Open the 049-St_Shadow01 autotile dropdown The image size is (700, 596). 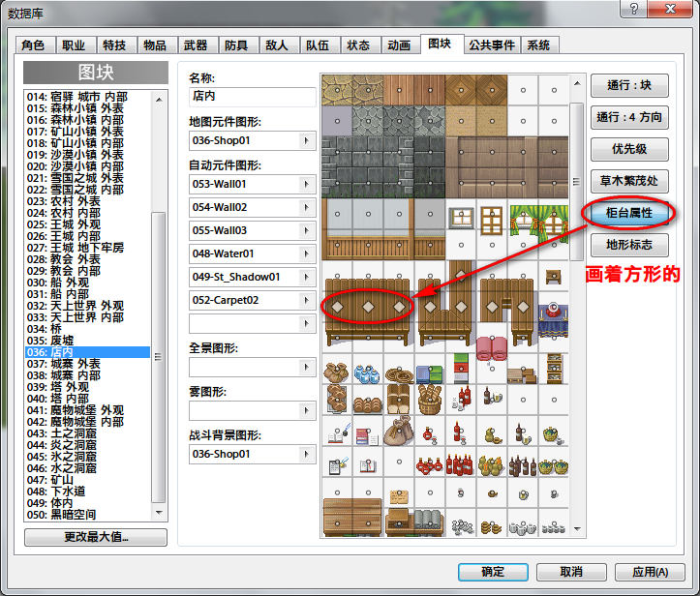(306, 277)
